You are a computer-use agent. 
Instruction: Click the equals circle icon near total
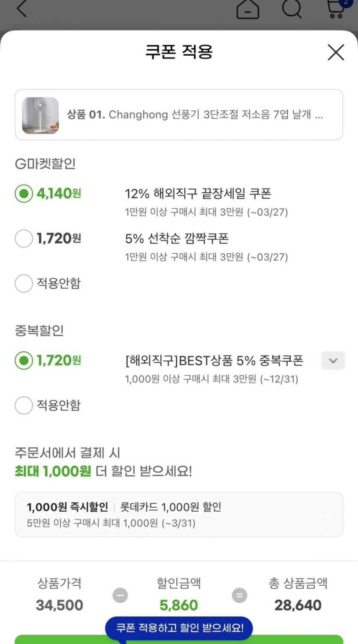click(240, 595)
